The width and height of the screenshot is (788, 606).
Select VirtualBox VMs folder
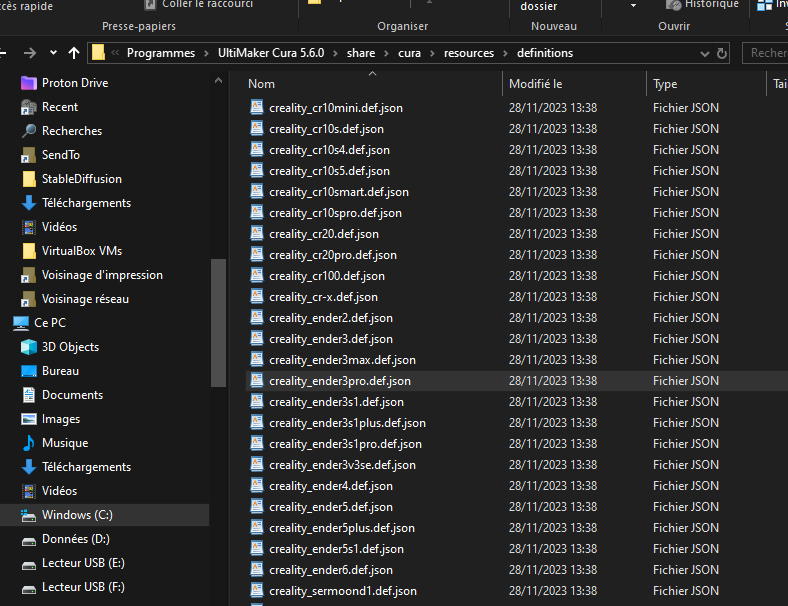[x=82, y=251]
